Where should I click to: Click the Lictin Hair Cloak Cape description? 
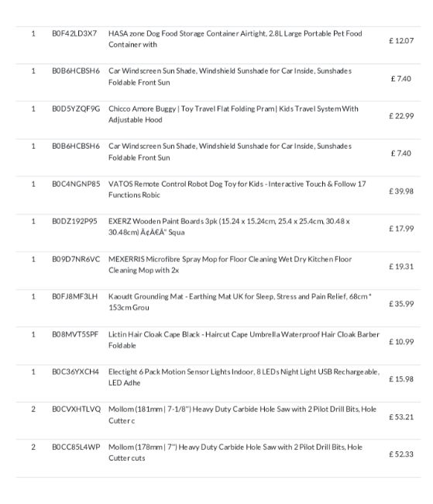click(x=244, y=340)
